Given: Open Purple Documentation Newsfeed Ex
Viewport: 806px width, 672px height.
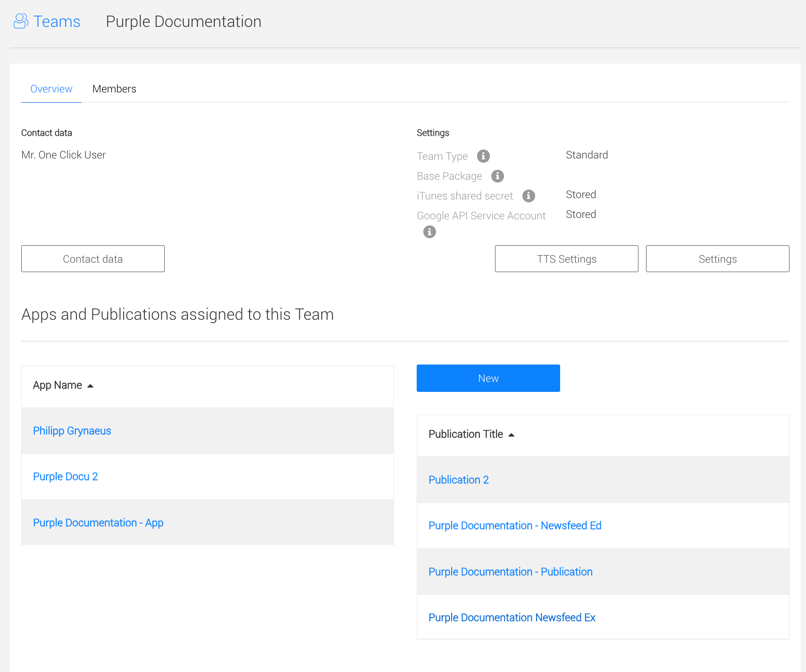Looking at the screenshot, I should pos(512,617).
